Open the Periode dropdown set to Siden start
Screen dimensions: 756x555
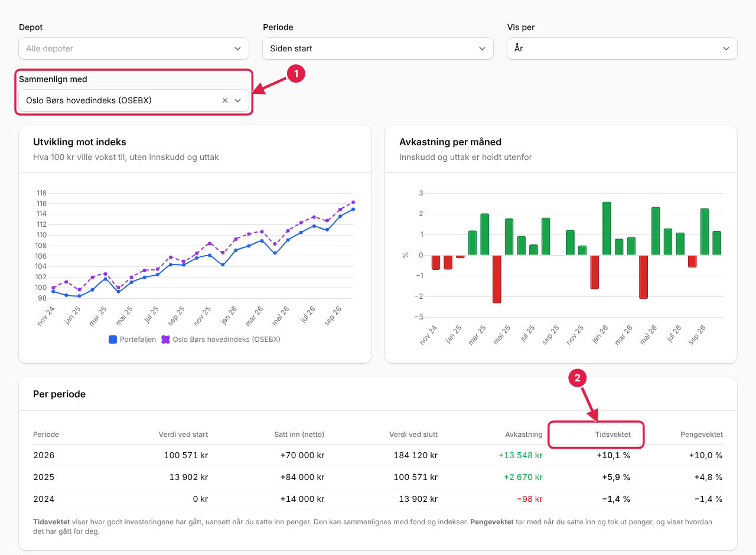[378, 48]
